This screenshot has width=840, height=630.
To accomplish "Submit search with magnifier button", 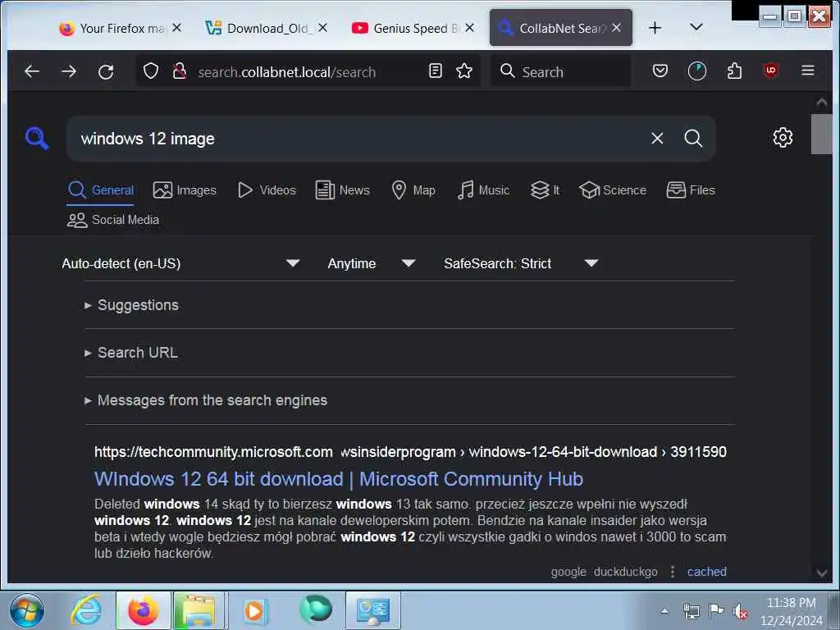I will pyautogui.click(x=693, y=138).
